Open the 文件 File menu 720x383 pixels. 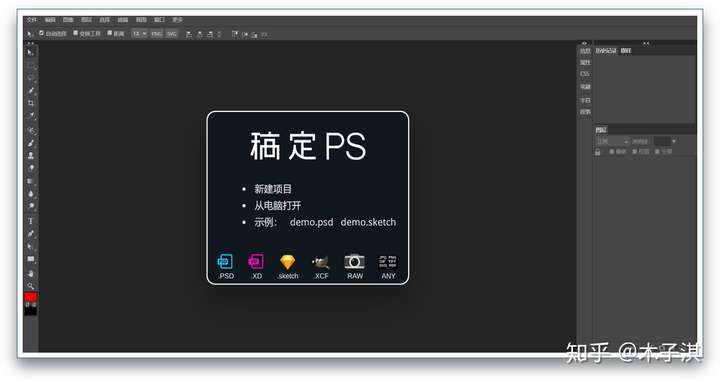coord(32,20)
